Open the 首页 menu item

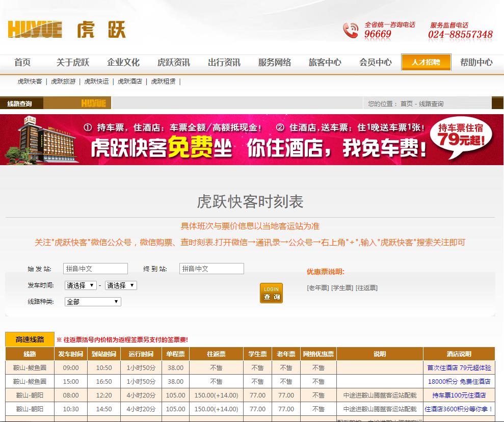22,62
